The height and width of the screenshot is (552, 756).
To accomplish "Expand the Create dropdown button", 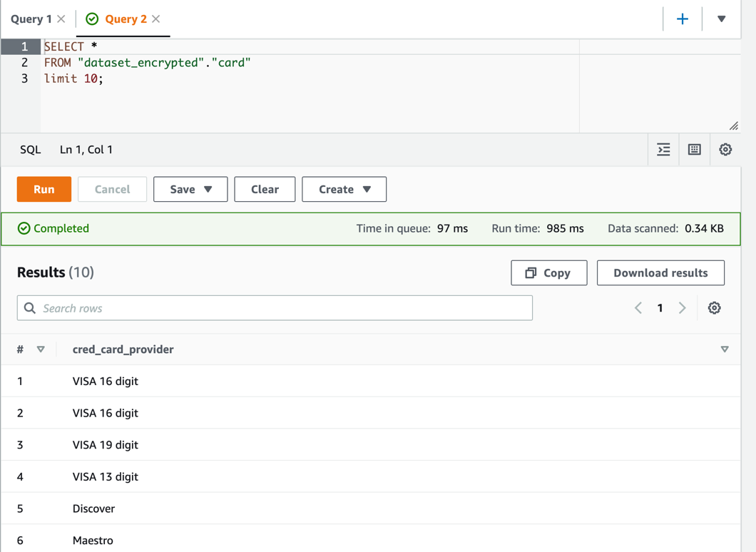I will (x=344, y=189).
